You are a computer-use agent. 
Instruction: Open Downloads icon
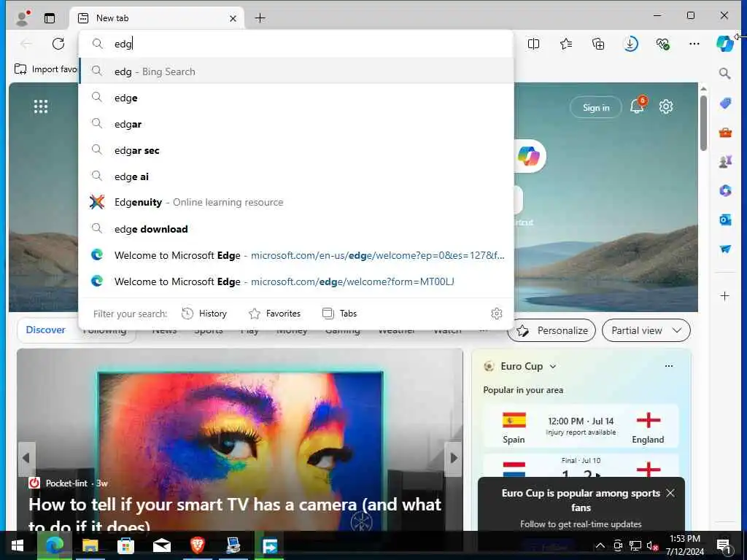click(630, 44)
